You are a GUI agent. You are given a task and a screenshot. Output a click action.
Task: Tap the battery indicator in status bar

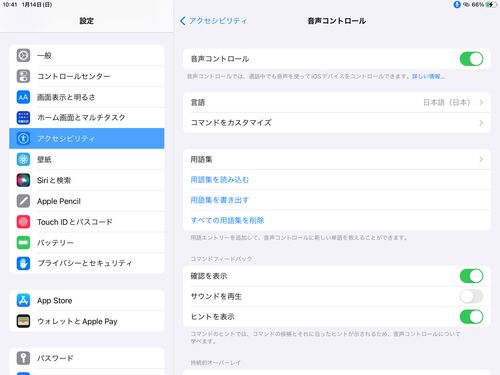coord(491,4)
